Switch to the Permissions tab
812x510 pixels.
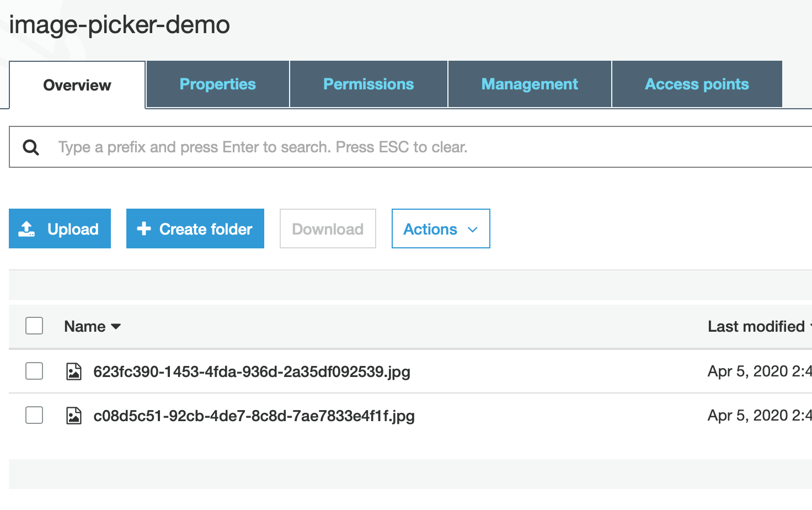pos(368,84)
